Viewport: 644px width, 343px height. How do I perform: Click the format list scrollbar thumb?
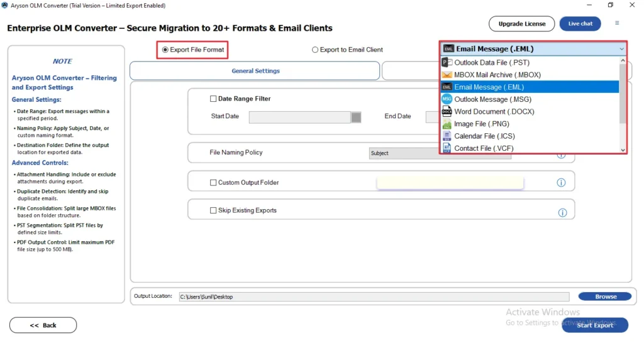[x=623, y=93]
